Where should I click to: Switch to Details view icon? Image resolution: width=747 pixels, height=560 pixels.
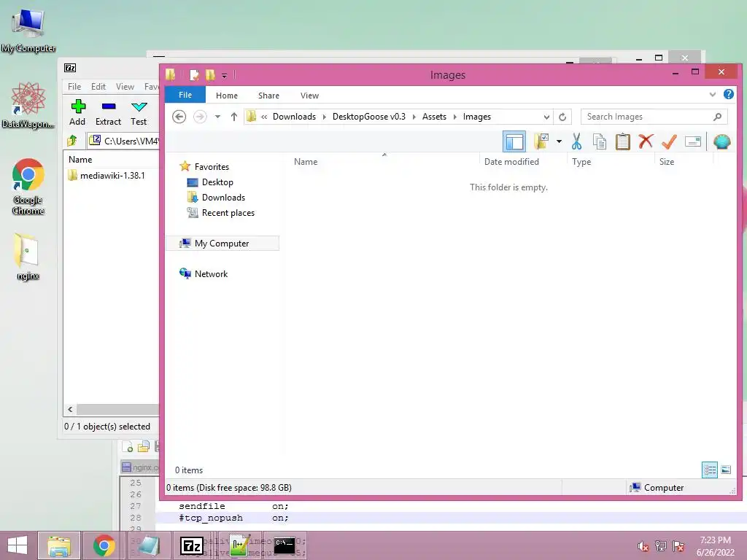(710, 470)
